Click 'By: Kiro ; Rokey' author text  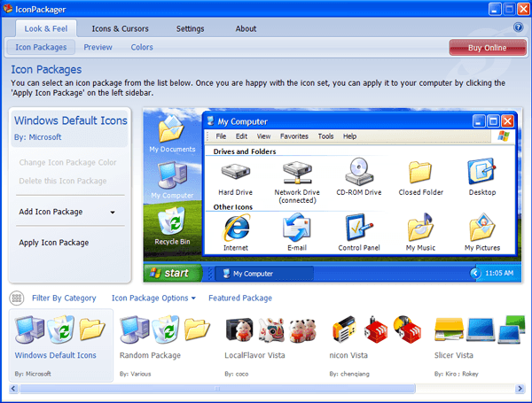pos(456,374)
